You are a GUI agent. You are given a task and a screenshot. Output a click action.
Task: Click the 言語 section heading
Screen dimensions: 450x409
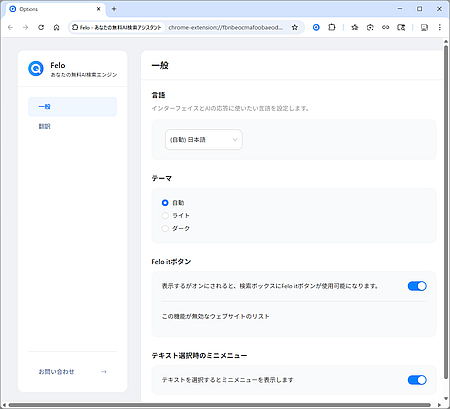coord(158,95)
